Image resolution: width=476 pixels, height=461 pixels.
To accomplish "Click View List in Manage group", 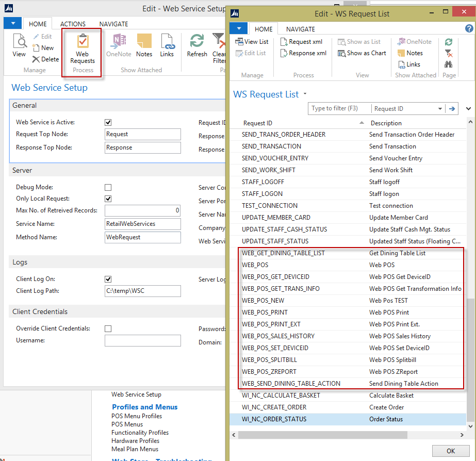I will [252, 42].
